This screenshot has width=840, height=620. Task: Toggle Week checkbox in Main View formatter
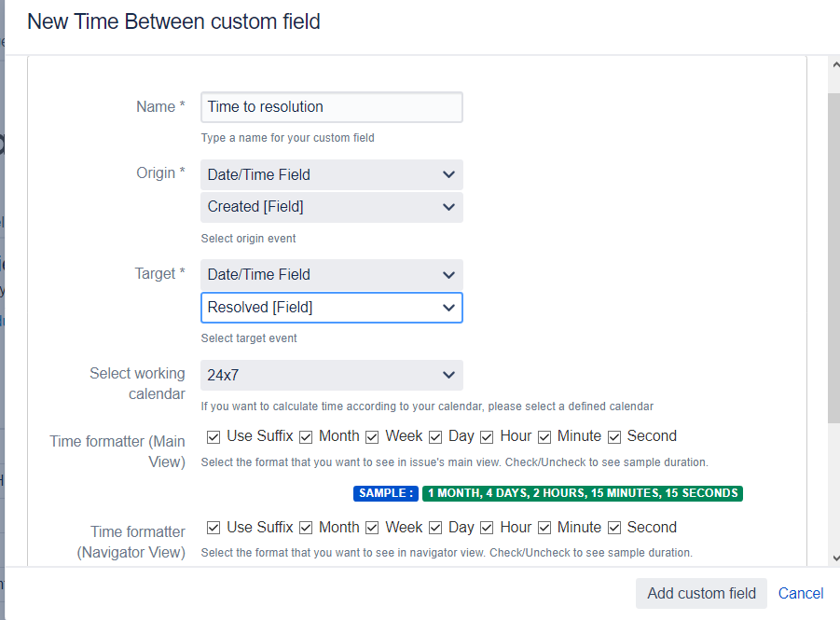[372, 436]
